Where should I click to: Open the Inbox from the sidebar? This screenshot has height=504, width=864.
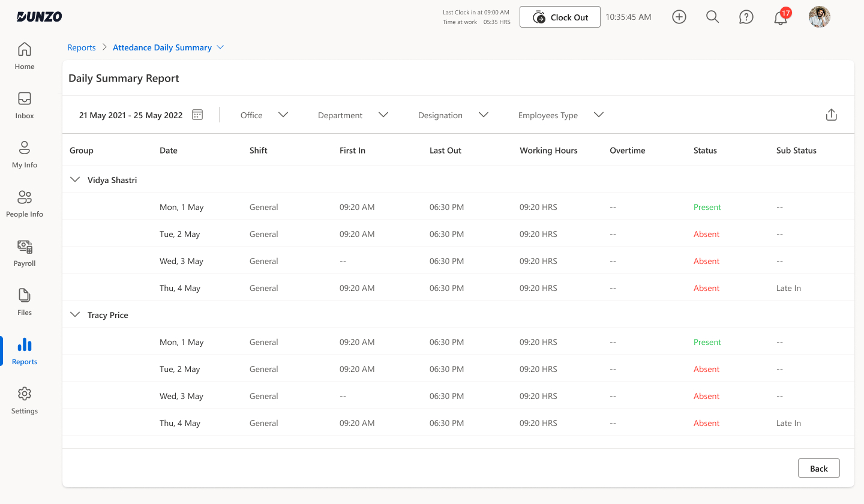(x=24, y=105)
